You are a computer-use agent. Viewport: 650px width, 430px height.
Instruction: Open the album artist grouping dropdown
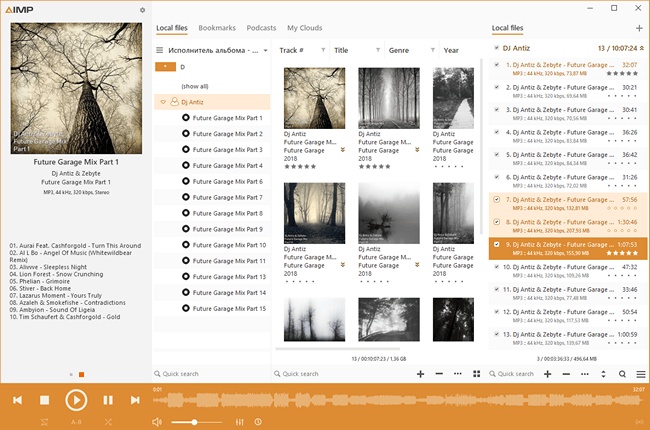pos(265,50)
